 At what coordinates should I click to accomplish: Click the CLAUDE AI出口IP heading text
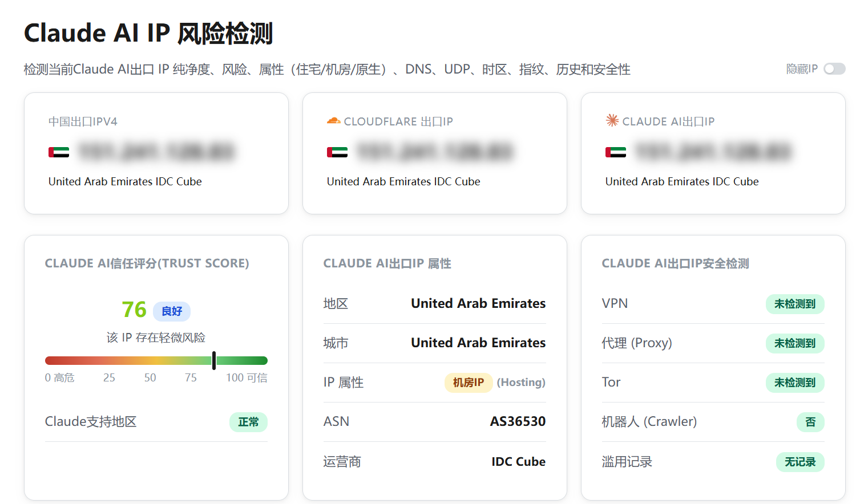click(x=668, y=121)
